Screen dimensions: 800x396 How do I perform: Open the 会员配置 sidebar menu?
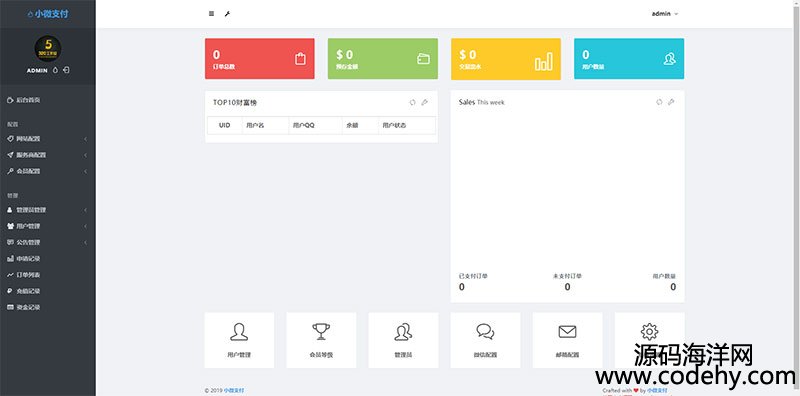coord(47,171)
